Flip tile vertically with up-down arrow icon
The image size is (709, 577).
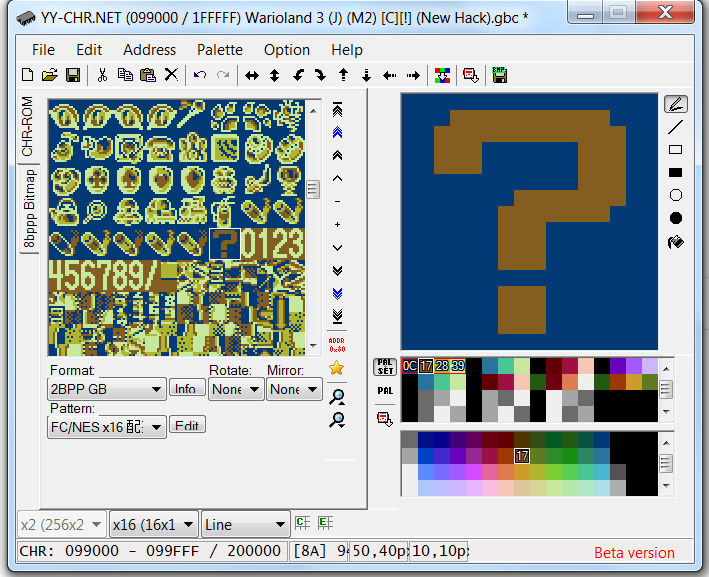pyautogui.click(x=274, y=76)
